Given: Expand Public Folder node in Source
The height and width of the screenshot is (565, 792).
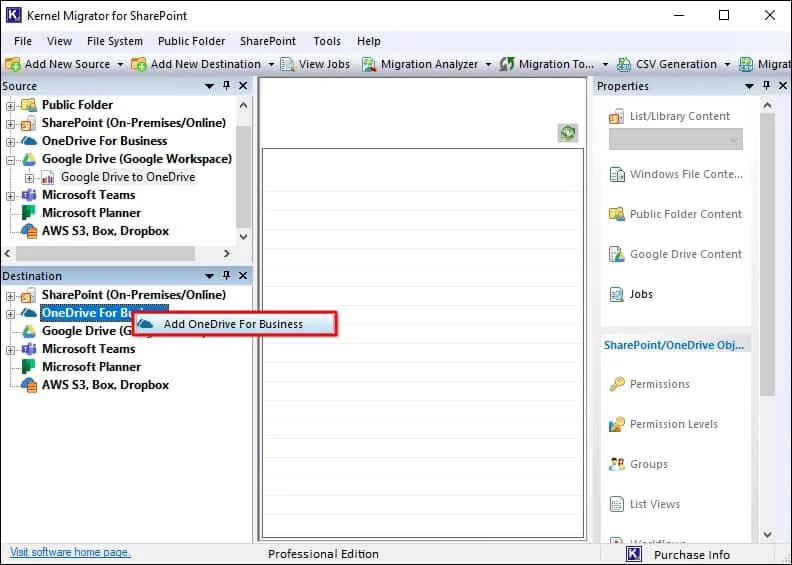Looking at the screenshot, I should click(10, 106).
